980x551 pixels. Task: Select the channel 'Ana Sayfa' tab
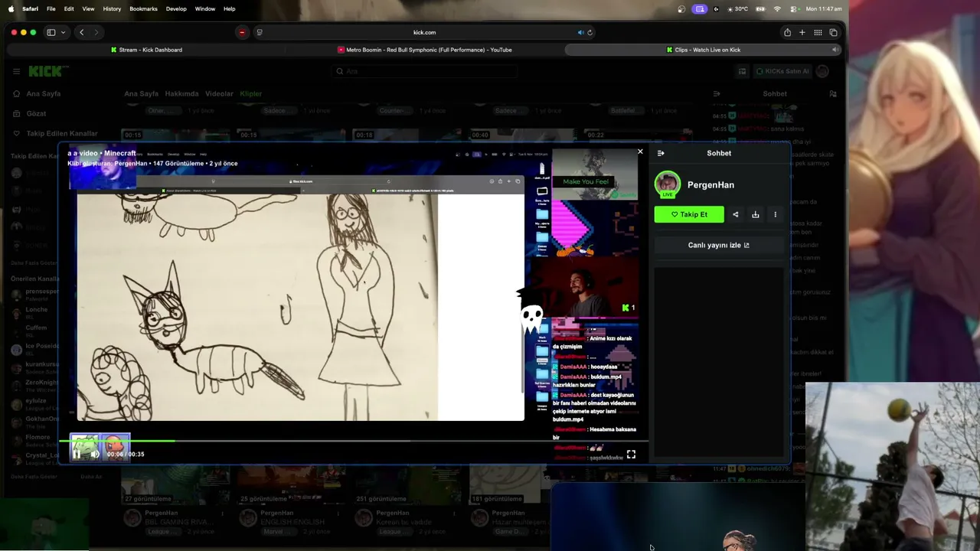tap(141, 93)
